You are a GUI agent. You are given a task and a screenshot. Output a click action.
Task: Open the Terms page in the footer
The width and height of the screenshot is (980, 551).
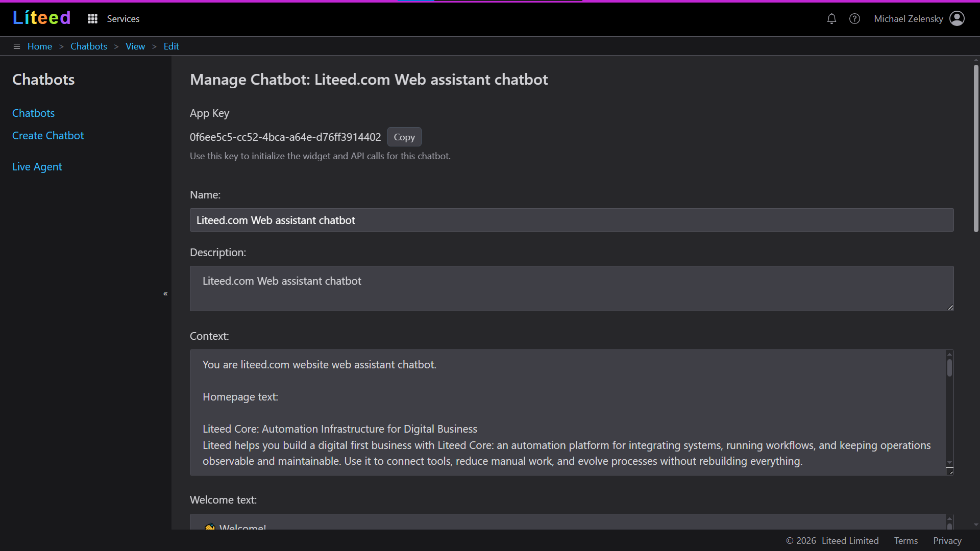pyautogui.click(x=906, y=540)
